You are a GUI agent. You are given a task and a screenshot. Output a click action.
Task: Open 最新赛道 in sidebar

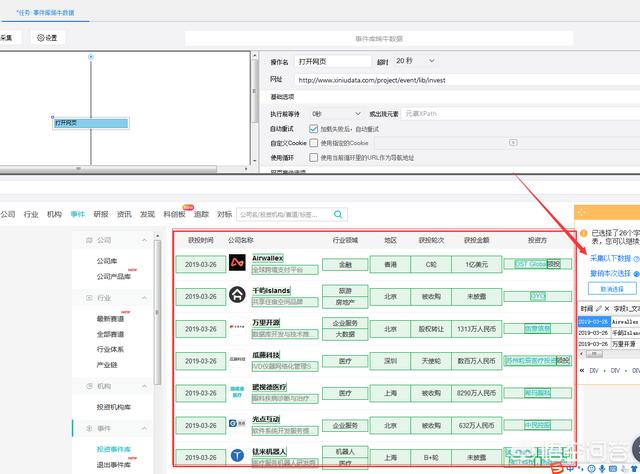point(110,319)
